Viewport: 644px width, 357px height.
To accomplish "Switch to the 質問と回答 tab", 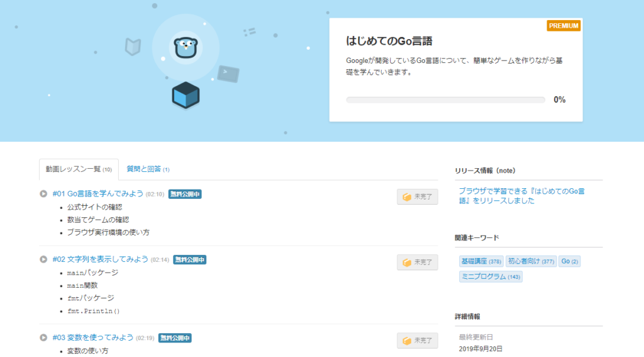I will 148,169.
